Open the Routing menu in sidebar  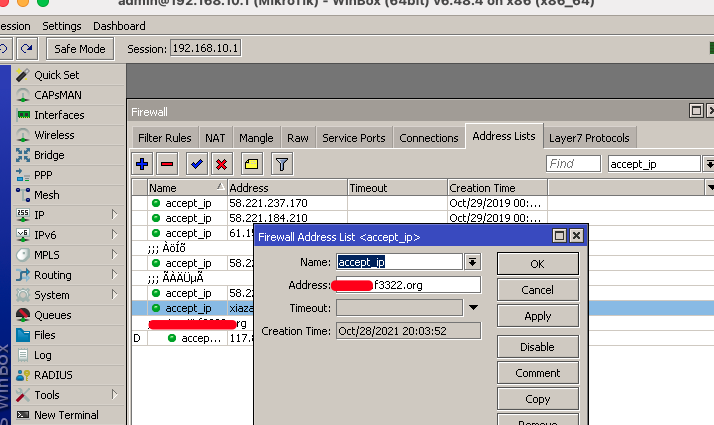[x=68, y=275]
